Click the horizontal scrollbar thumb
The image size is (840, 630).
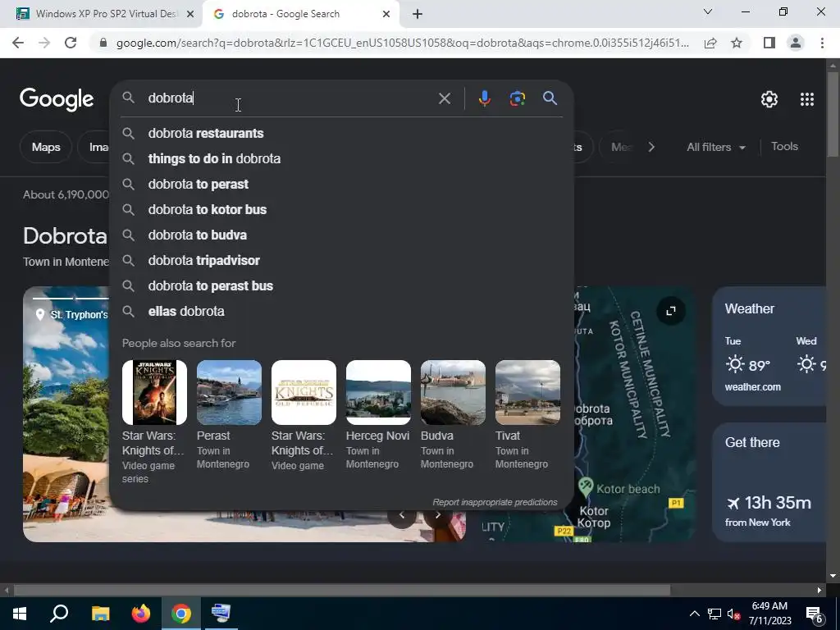(342, 591)
